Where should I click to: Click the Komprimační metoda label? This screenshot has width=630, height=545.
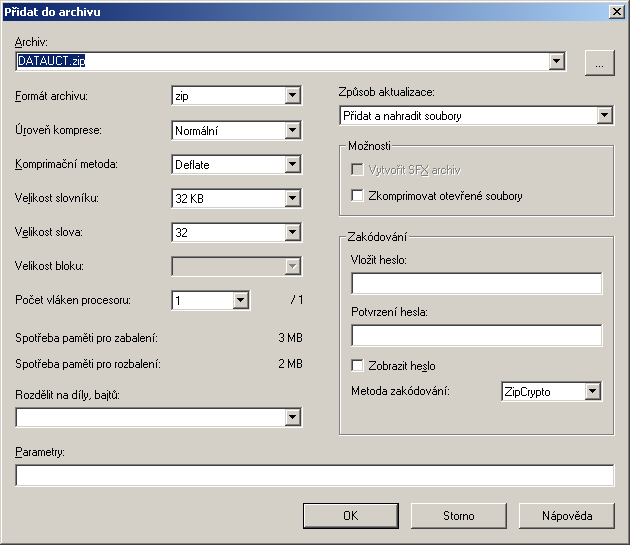click(x=66, y=164)
